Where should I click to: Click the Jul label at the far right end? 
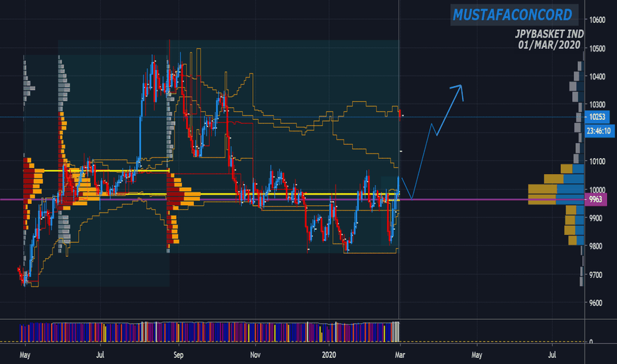(x=552, y=355)
